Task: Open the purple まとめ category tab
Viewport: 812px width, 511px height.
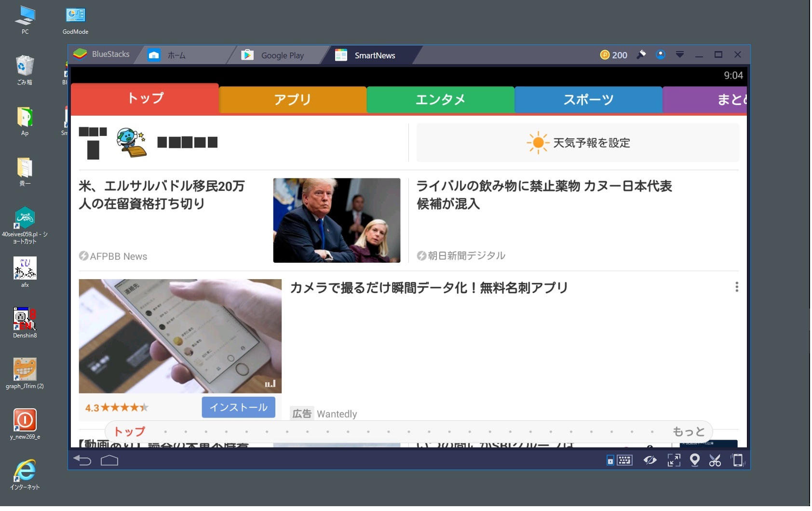Action: pos(705,99)
